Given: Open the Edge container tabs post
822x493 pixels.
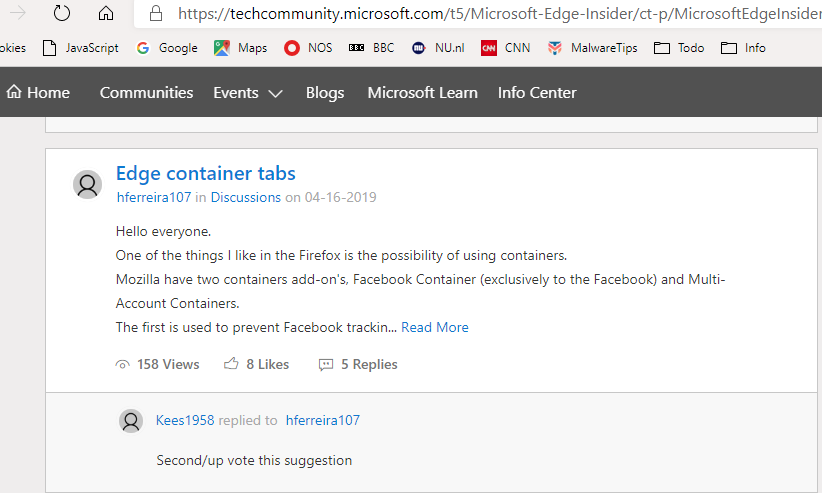Looking at the screenshot, I should [x=206, y=173].
